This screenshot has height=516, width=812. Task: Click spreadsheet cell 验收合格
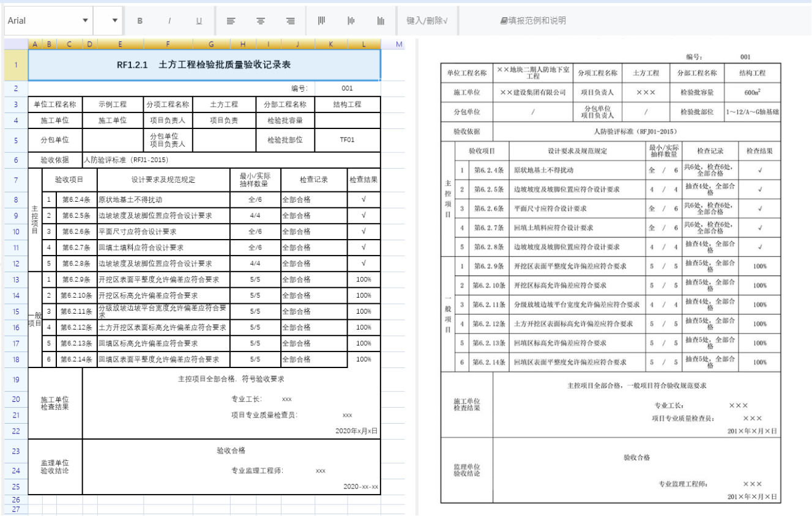(x=231, y=451)
